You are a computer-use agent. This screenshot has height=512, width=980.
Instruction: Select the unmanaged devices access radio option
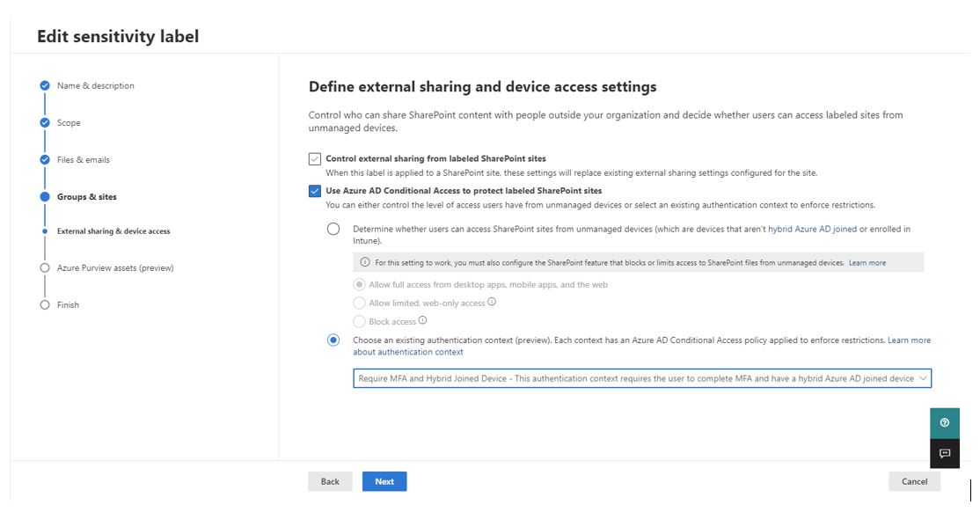click(333, 229)
